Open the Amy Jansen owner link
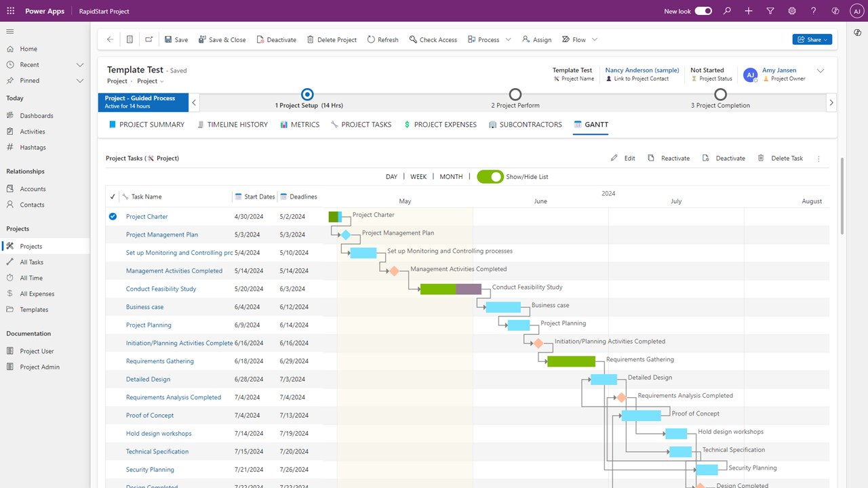This screenshot has height=488, width=868. pos(779,70)
